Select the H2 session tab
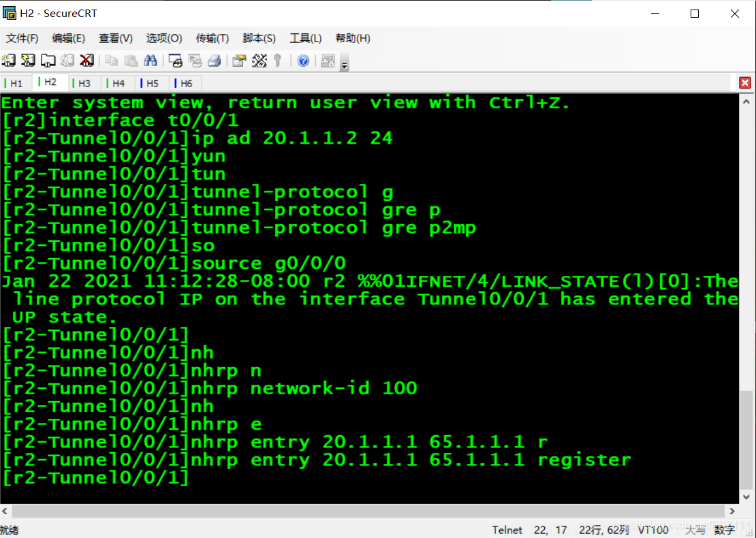 click(50, 82)
